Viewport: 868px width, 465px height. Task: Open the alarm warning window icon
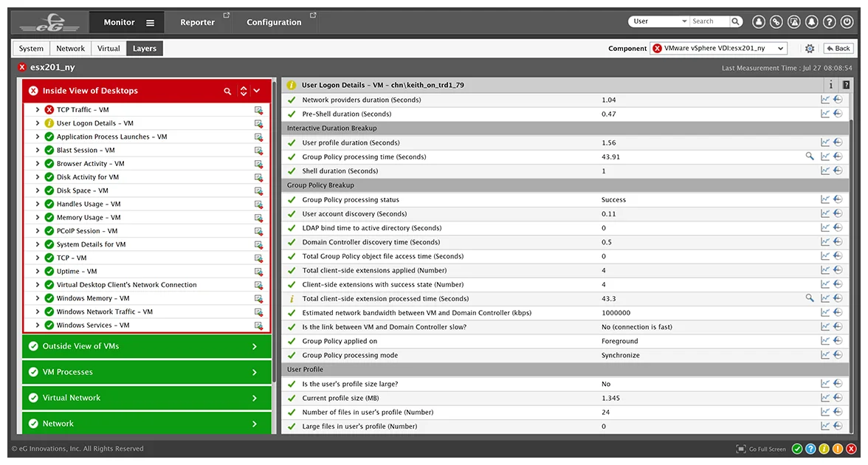pyautogui.click(x=794, y=21)
